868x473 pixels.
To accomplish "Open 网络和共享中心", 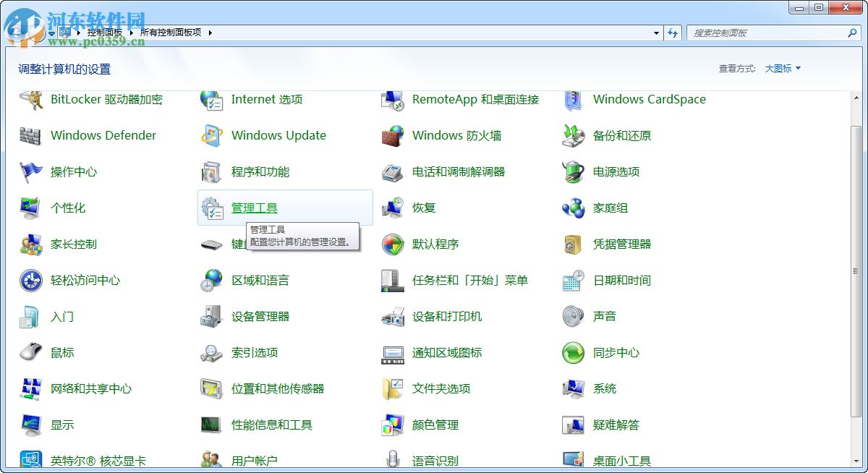I will click(x=90, y=388).
